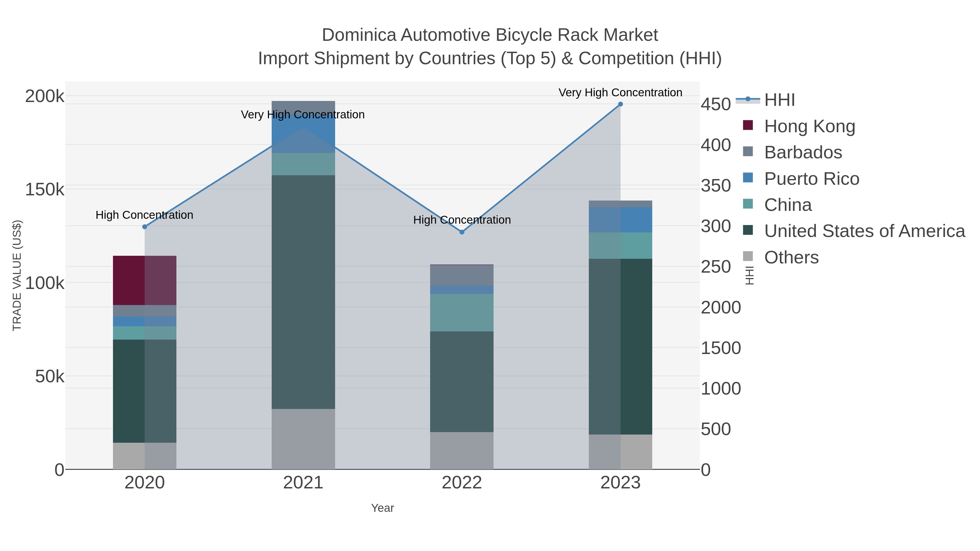Click the 200k left axis tick label

pos(45,96)
